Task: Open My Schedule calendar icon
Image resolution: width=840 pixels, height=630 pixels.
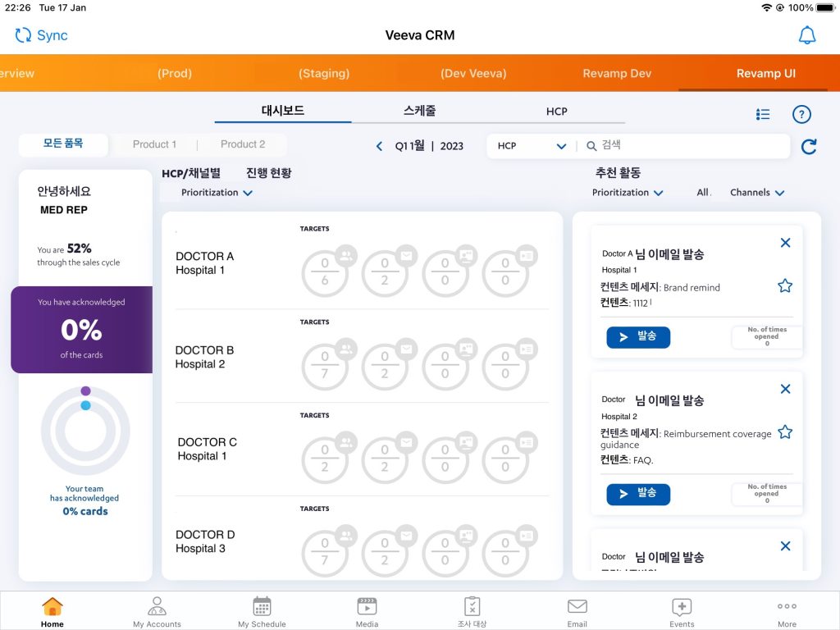Action: click(262, 607)
